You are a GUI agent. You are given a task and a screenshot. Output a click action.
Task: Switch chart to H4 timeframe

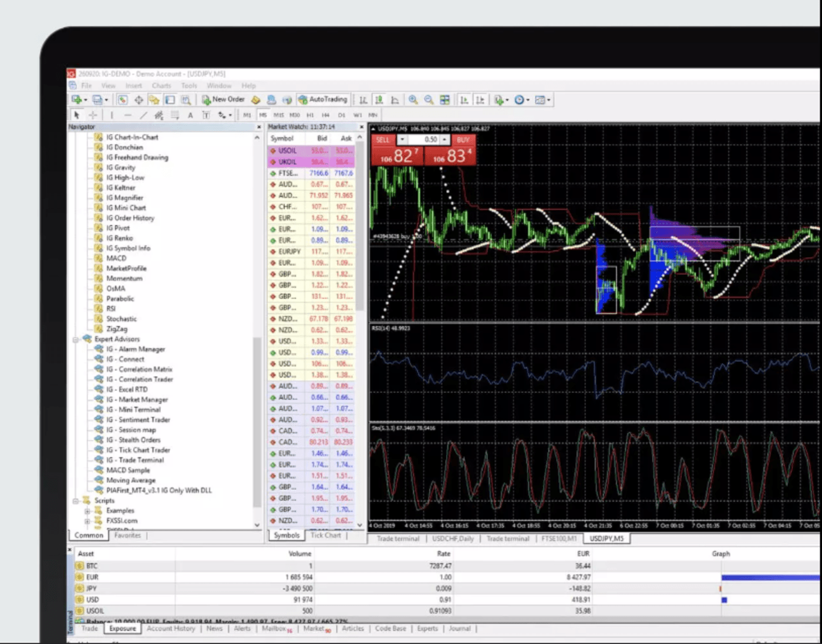pos(325,114)
